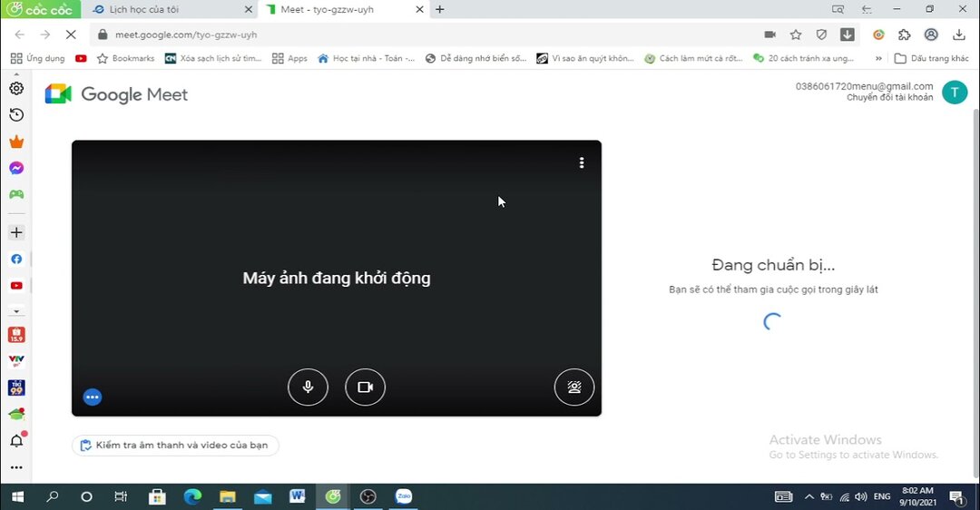The height and width of the screenshot is (510, 980).
Task: Open Zalo from the taskbar
Action: point(404,497)
